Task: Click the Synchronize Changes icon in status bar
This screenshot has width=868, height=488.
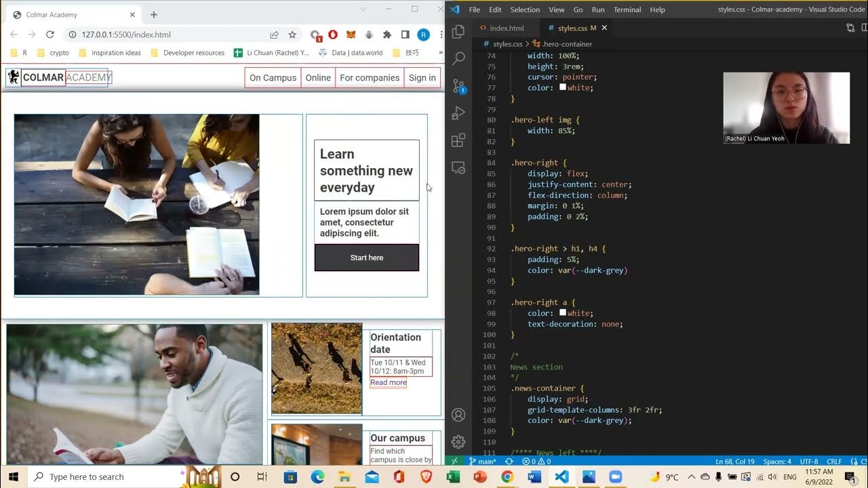Action: pyautogui.click(x=509, y=461)
